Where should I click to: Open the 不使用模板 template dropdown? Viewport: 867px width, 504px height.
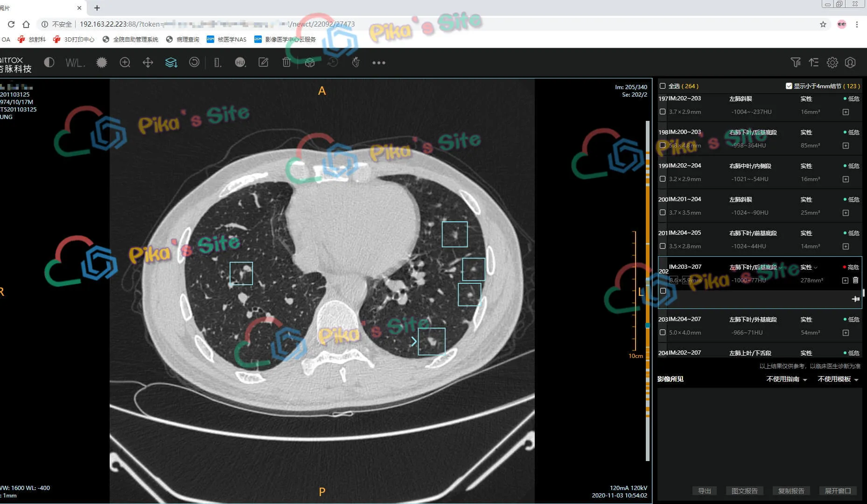click(x=838, y=379)
